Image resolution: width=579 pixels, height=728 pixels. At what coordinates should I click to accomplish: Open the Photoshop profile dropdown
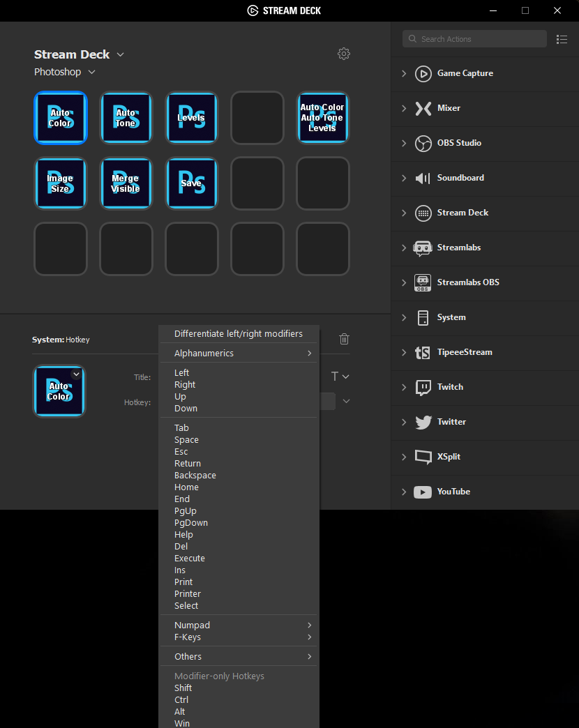pyautogui.click(x=65, y=72)
